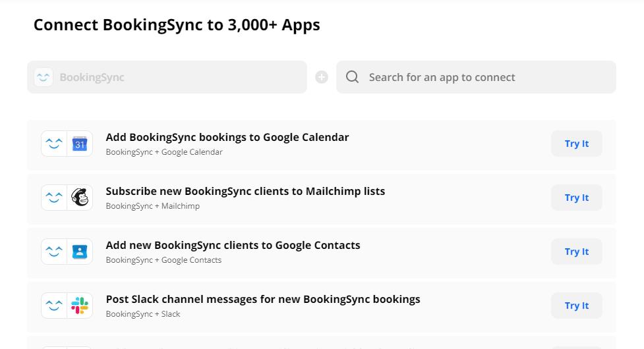Click the Google Contacts icon
Viewport: 644px width, 349px height.
click(x=80, y=252)
